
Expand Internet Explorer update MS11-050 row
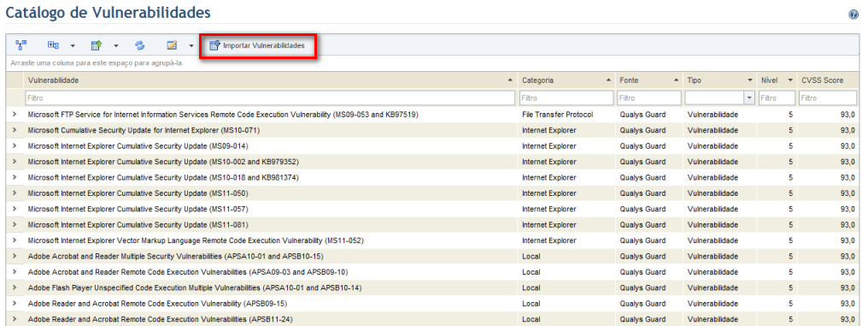coord(15,193)
